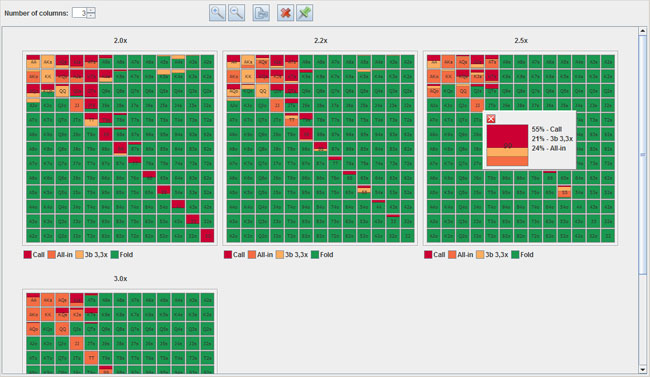Select the 22 cell in the 2.2x chart

(407, 236)
